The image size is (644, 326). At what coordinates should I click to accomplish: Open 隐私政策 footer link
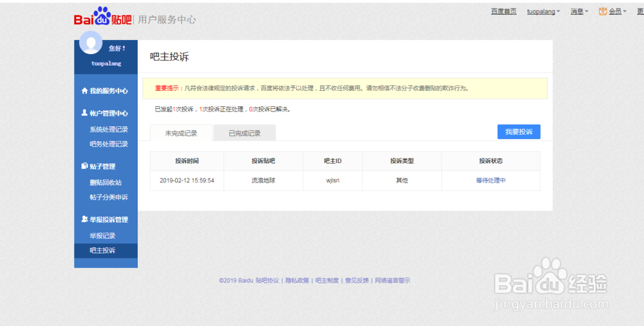click(298, 280)
